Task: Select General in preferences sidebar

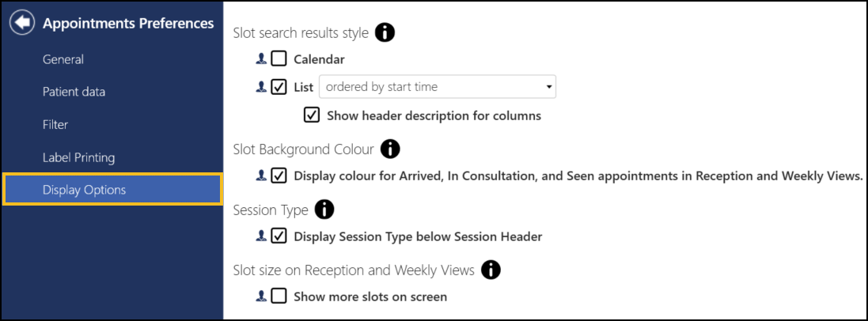Action: 63,59
